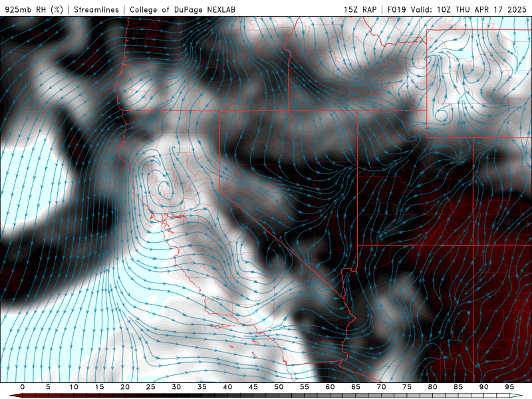Click the "15Z RAP" model label
Viewport: 532px width, 399px height.
360,9
